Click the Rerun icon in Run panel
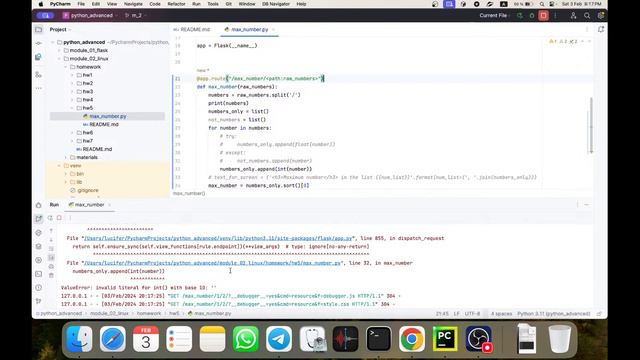The width and height of the screenshot is (640, 360). (x=50, y=218)
